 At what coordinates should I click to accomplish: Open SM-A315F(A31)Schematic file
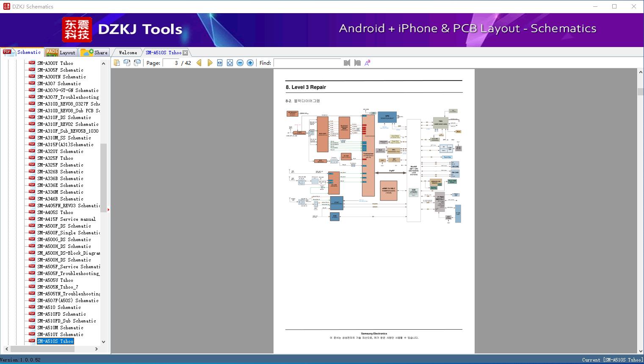coord(65,144)
